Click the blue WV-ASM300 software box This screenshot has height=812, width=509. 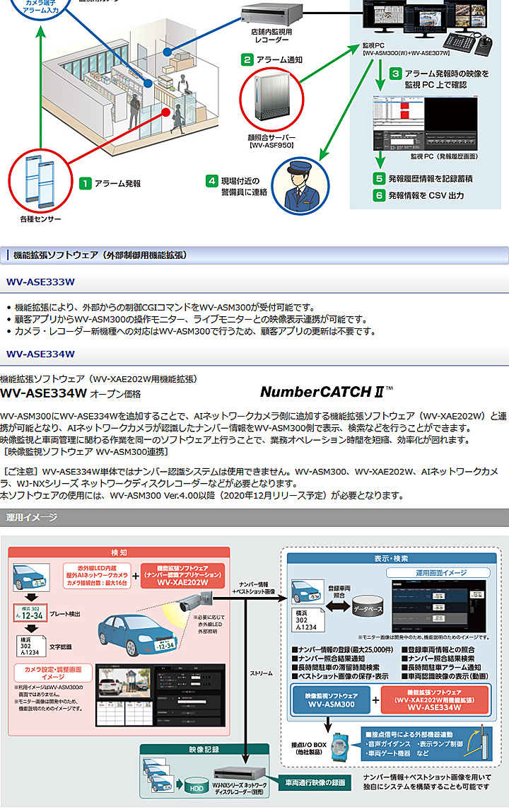332,700
